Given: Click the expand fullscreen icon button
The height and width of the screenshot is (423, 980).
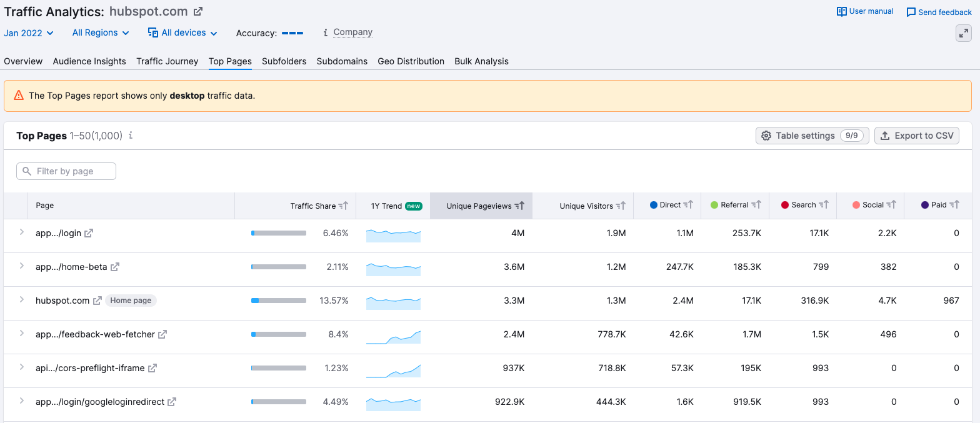Looking at the screenshot, I should pos(964,33).
